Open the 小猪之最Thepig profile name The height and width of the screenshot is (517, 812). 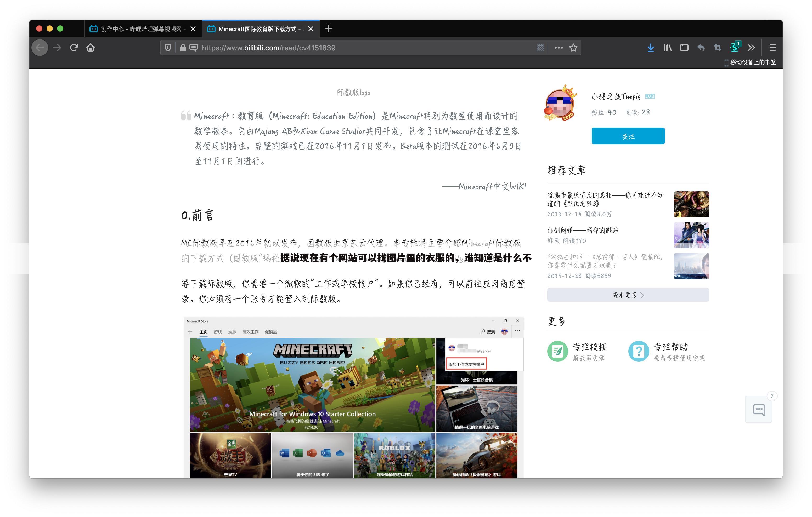(x=616, y=96)
